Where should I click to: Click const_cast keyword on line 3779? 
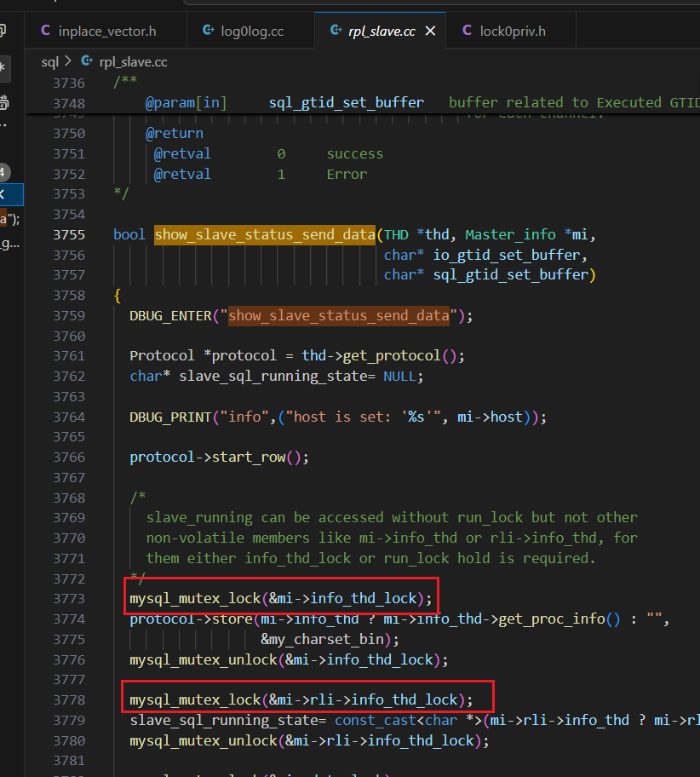376,720
